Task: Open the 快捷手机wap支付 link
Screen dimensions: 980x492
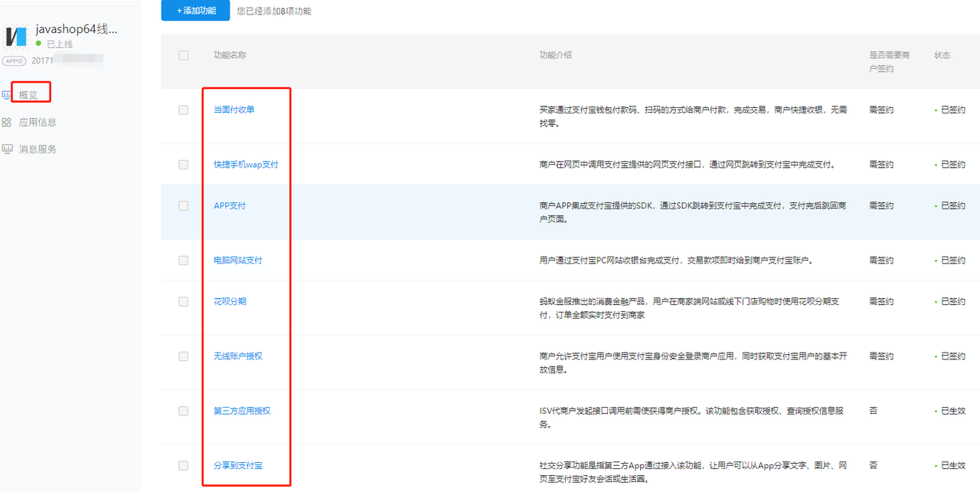Action: pyautogui.click(x=246, y=164)
